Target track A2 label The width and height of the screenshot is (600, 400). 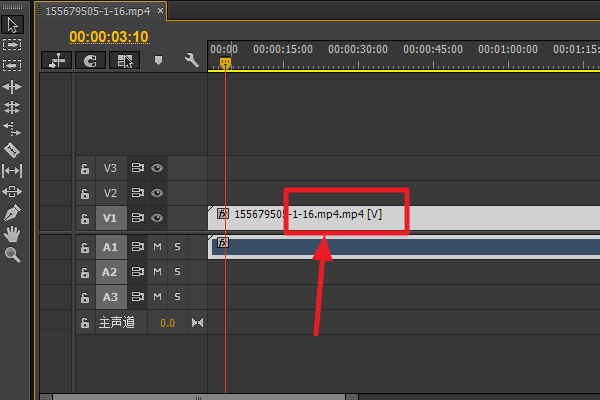[x=111, y=272]
